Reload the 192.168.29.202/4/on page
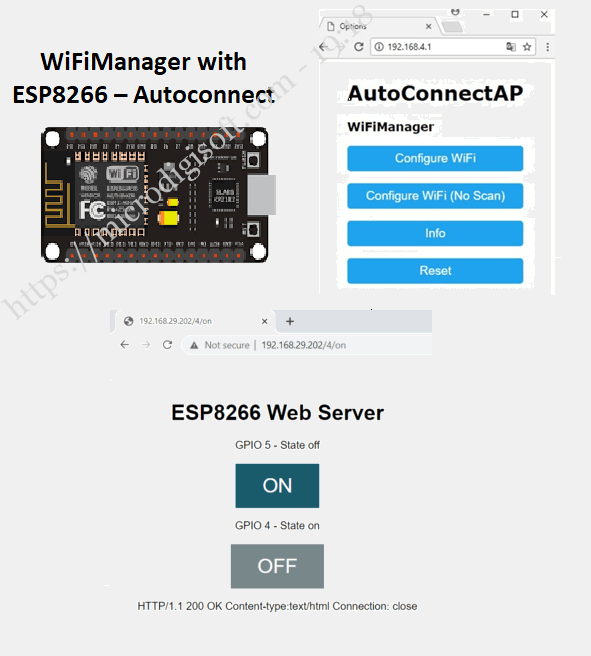591x656 pixels. click(167, 345)
